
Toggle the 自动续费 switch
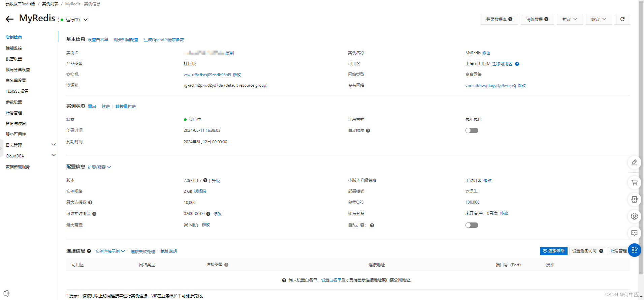tap(472, 131)
